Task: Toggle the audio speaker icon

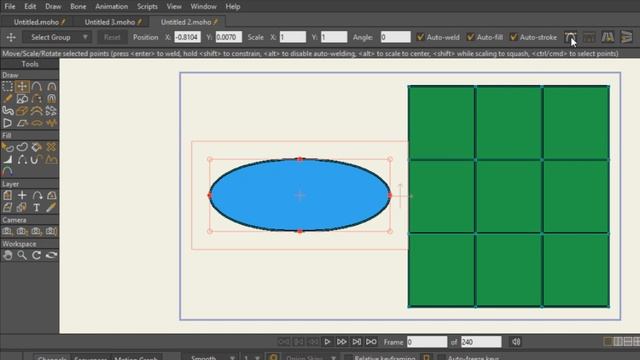Action: [516, 342]
